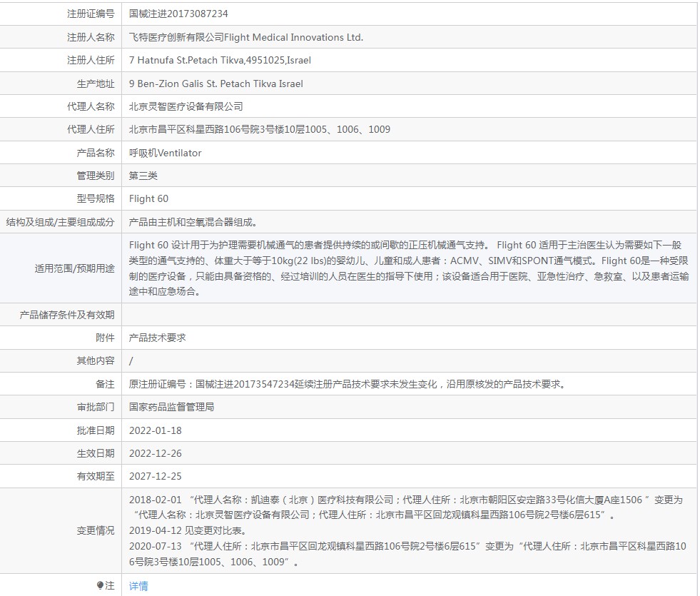Select product name 呼吸机Ventilator
The image size is (700, 596).
pyautogui.click(x=165, y=153)
